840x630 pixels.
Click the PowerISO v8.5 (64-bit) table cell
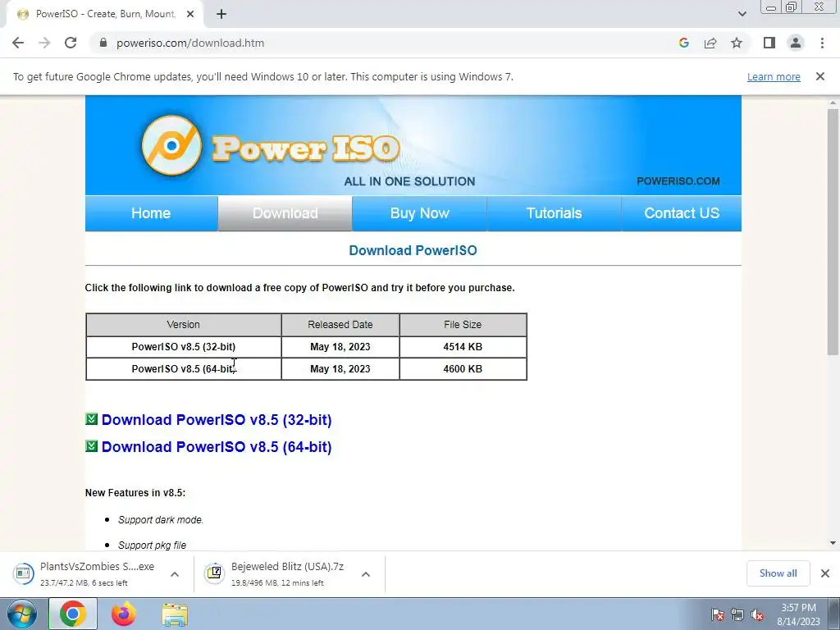pos(184,368)
